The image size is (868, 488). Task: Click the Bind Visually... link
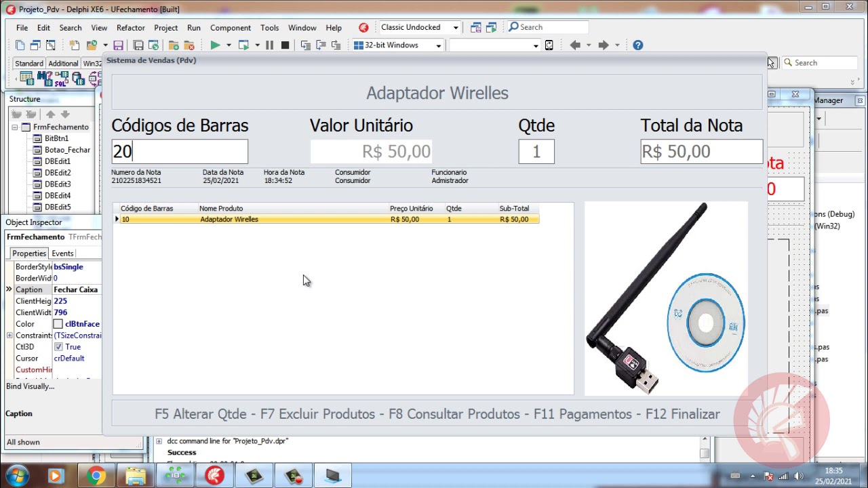click(30, 386)
